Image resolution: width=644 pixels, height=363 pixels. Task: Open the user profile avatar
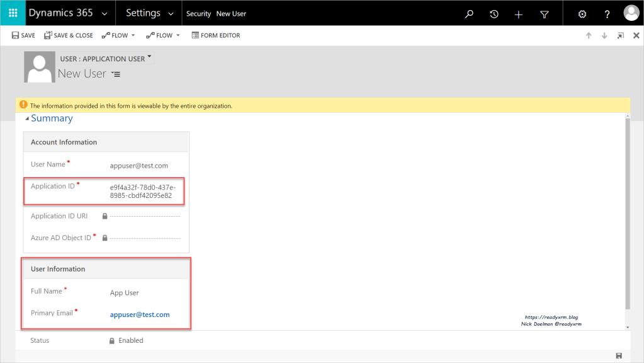(x=631, y=13)
